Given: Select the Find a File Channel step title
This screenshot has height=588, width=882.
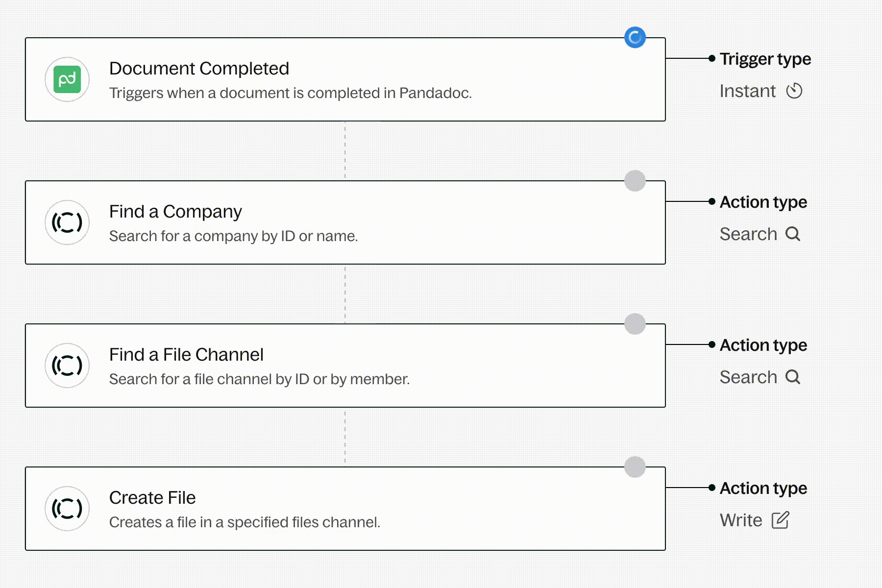Looking at the screenshot, I should (x=186, y=355).
